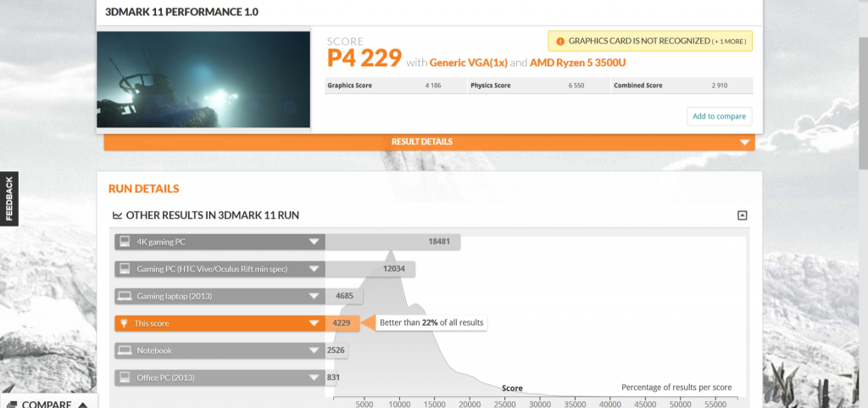
Task: Click the Gaming PC monitor icon
Action: 125,269
